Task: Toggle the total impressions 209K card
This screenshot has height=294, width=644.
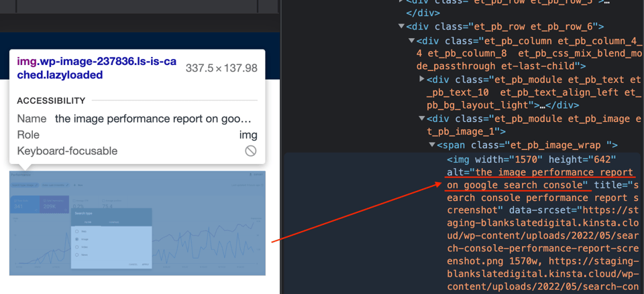Action: (x=54, y=204)
